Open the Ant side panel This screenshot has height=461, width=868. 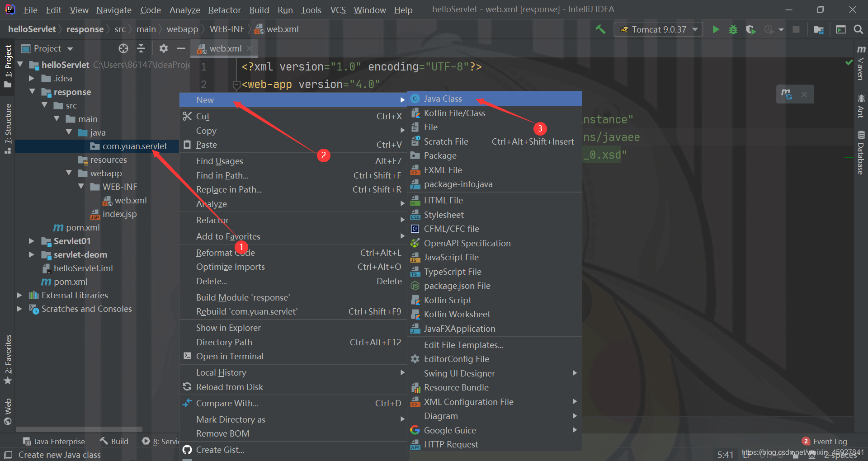coord(861,106)
